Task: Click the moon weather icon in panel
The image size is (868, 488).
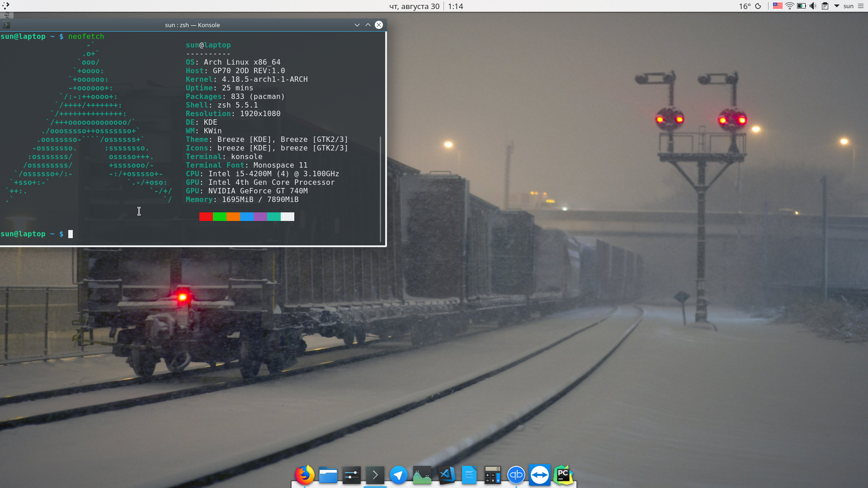Action: tap(758, 6)
